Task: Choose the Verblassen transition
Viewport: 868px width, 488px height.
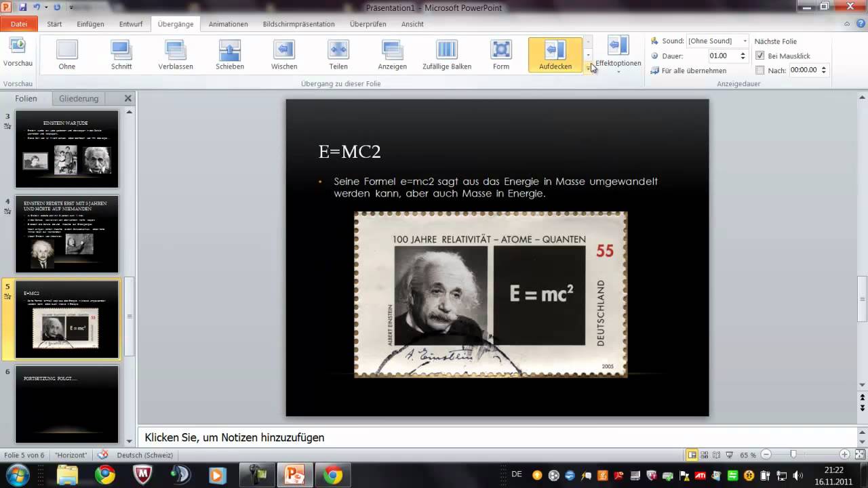Action: coord(176,55)
